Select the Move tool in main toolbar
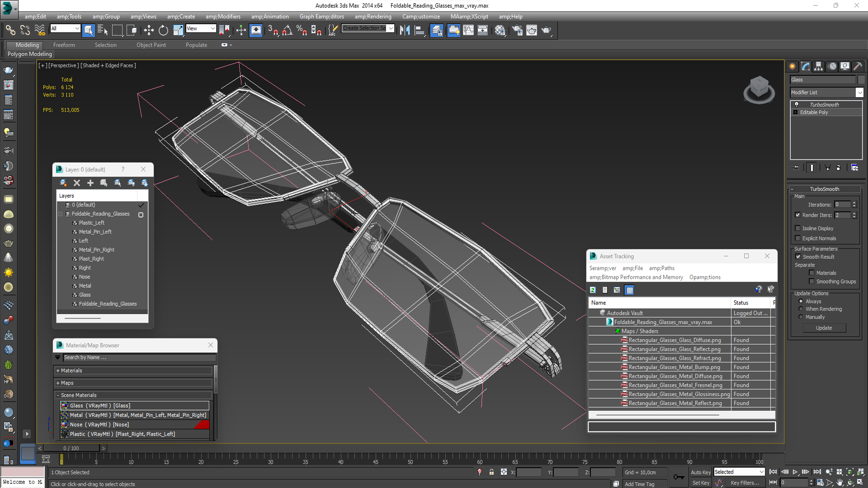 pyautogui.click(x=149, y=30)
